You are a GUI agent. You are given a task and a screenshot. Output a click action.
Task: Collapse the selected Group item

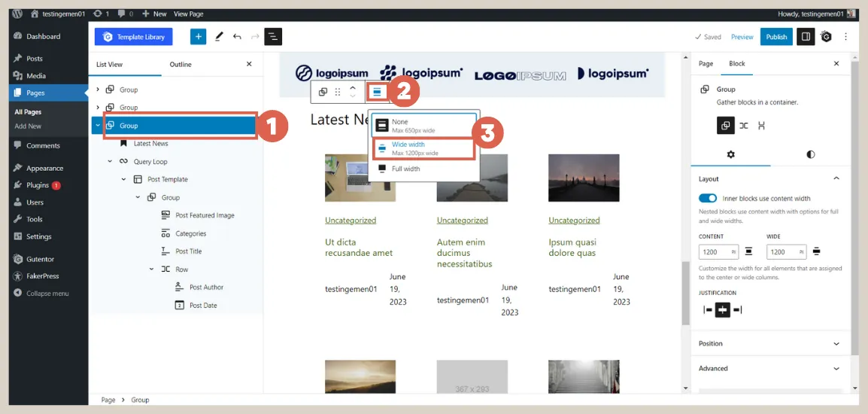98,125
